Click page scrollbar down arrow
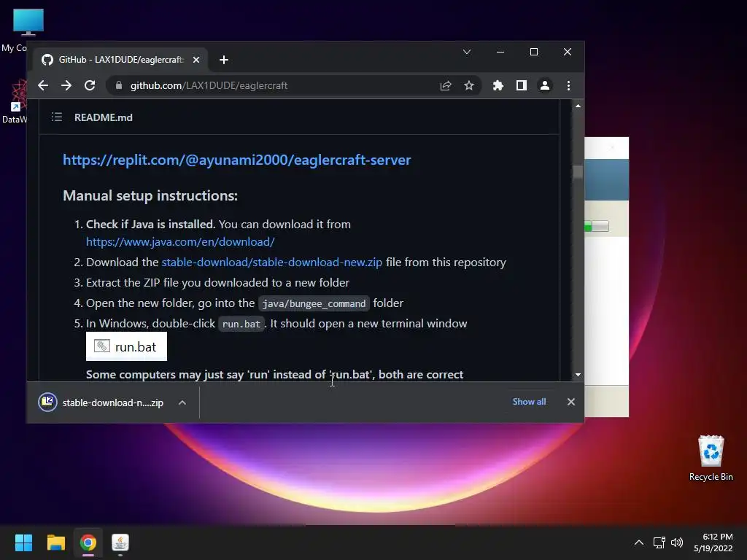747x560 pixels. click(578, 376)
